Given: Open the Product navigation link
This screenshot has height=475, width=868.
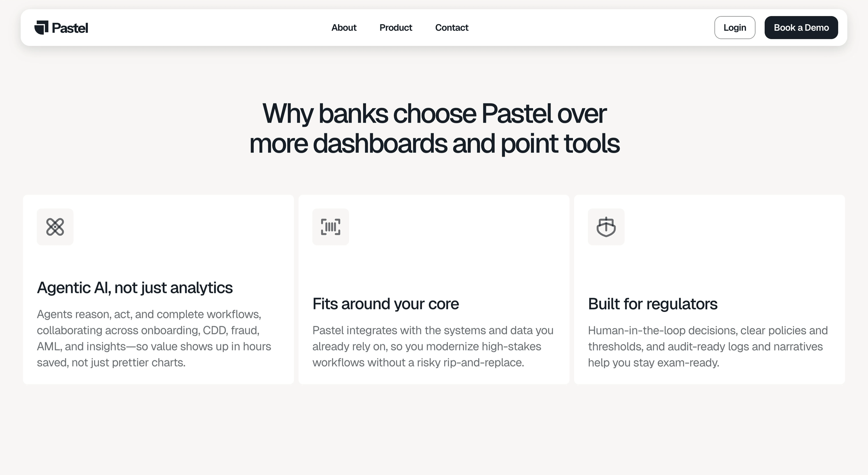Looking at the screenshot, I should (396, 28).
